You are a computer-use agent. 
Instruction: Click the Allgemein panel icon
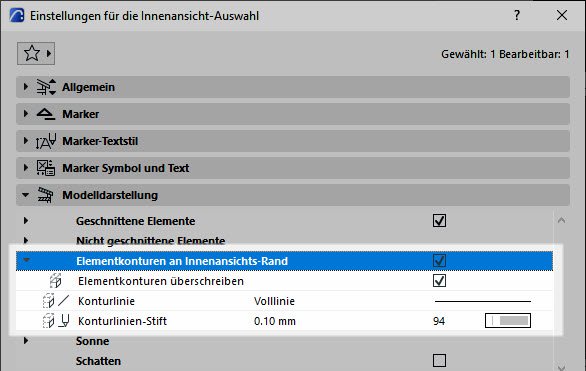(x=46, y=87)
